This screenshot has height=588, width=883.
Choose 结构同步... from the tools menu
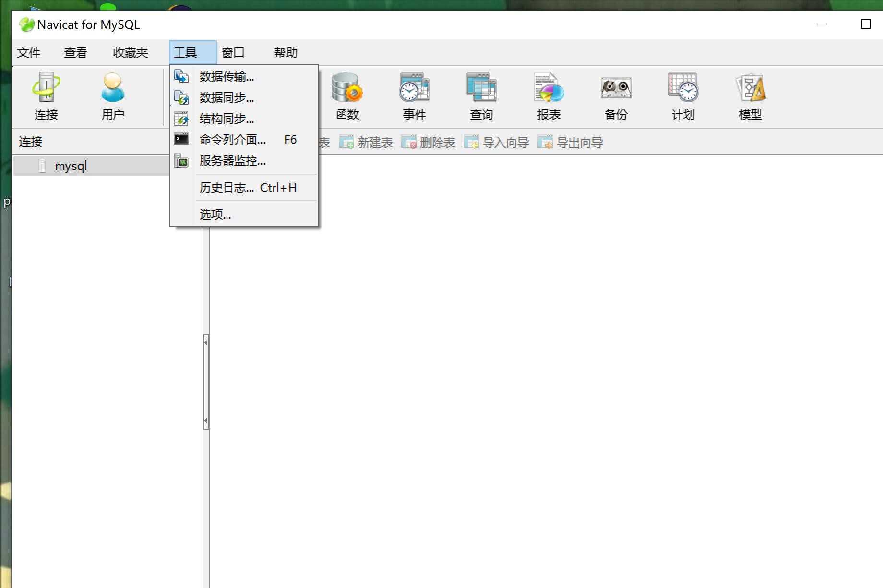(244, 118)
